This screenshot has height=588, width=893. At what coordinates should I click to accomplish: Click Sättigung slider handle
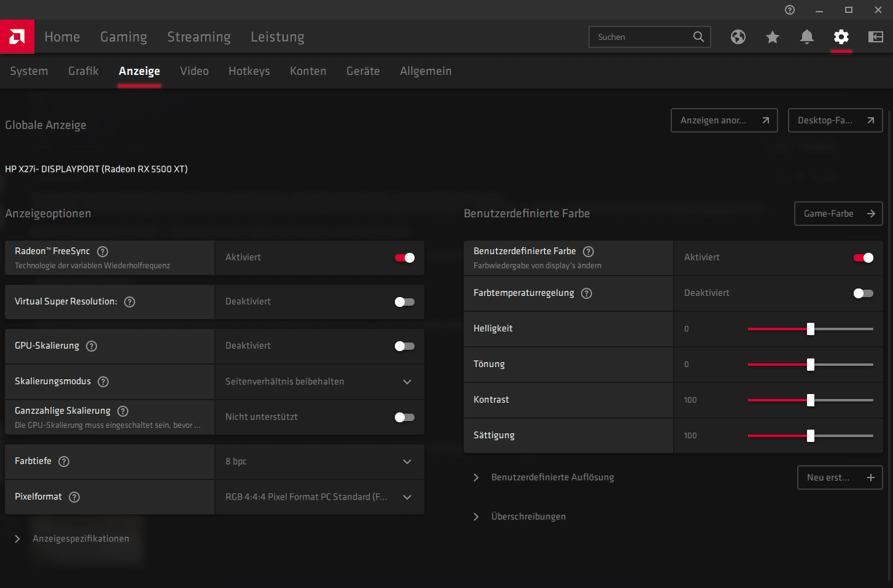coord(811,436)
